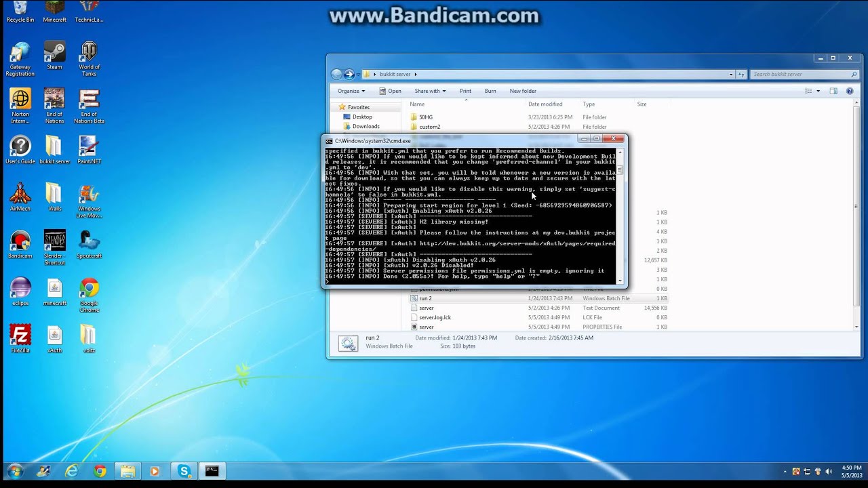Select the Spoutcraft desktop icon
Viewport: 868px width, 488px height.
(x=89, y=245)
